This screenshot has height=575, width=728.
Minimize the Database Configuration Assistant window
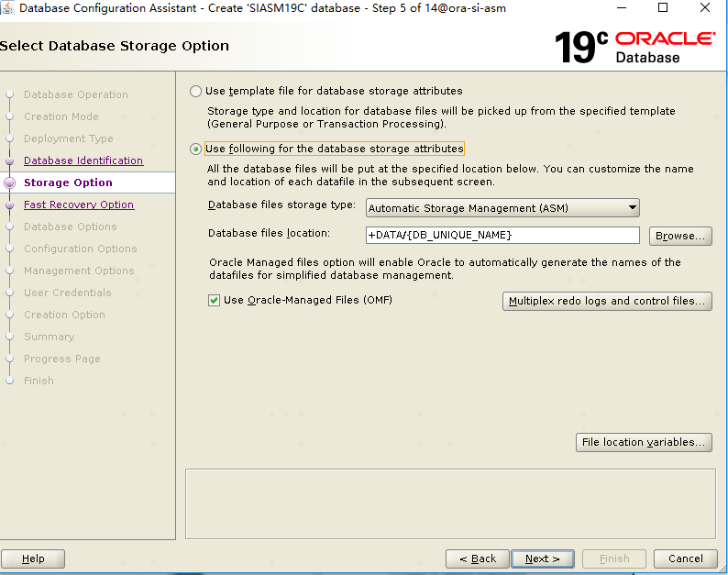pos(622,8)
